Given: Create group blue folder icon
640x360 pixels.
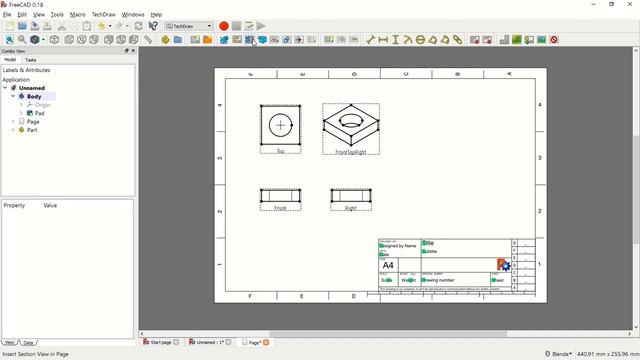Looking at the screenshot, I should coord(178,40).
